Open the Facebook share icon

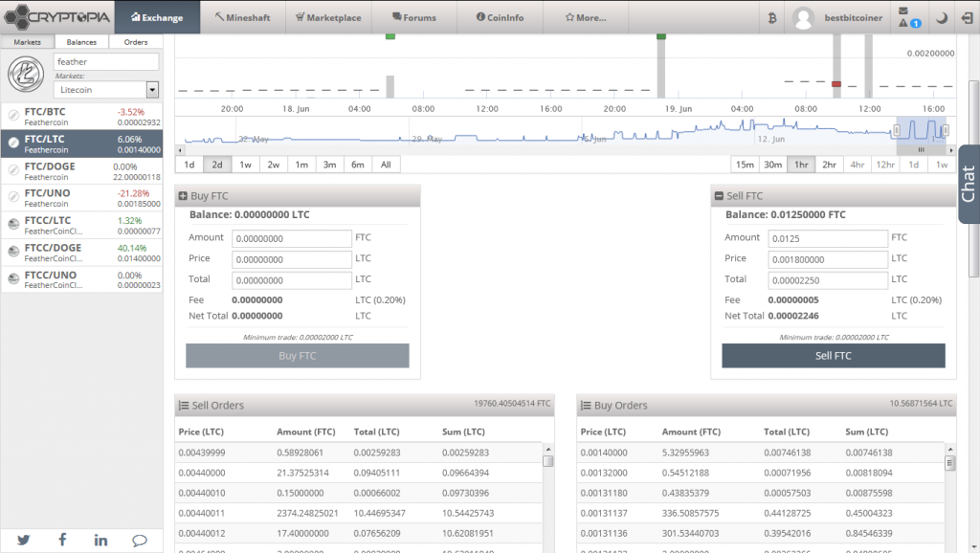click(x=62, y=540)
